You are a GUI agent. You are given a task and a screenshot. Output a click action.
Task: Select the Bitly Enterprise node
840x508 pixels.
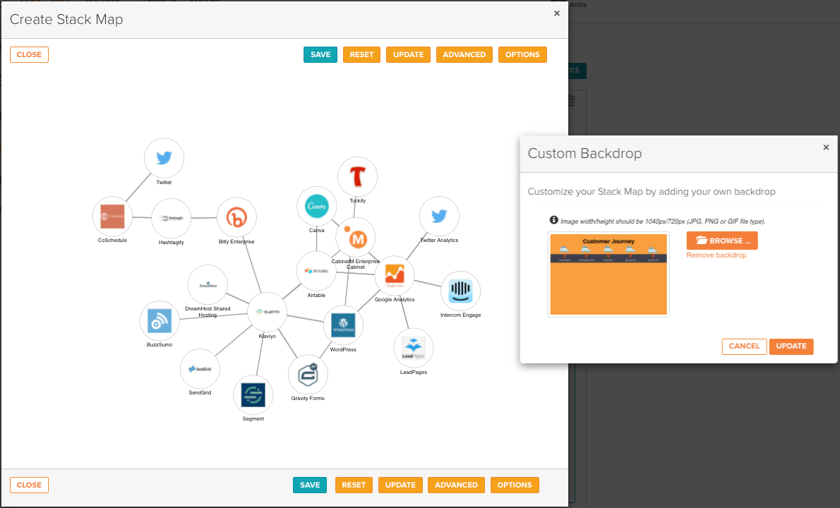tap(236, 217)
